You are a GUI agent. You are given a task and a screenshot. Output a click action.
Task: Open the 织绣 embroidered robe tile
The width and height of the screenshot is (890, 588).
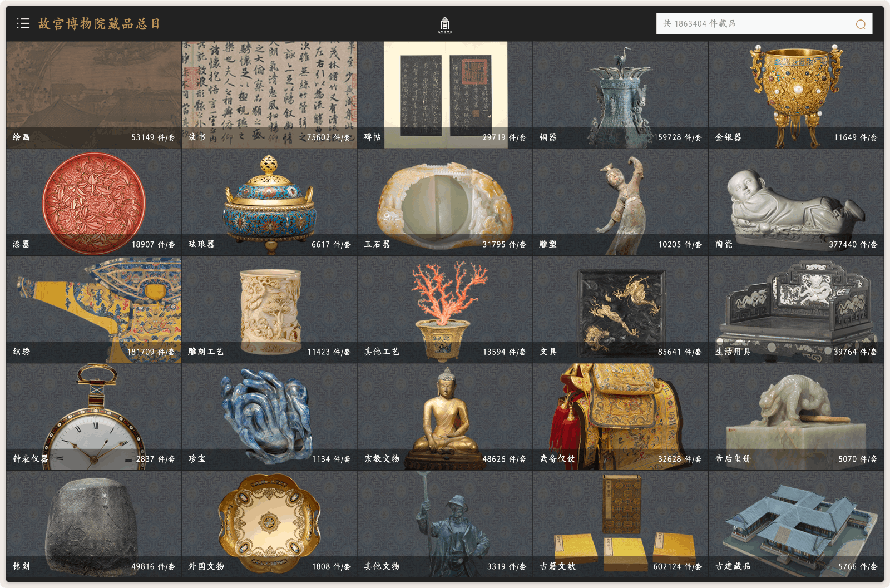[93, 310]
